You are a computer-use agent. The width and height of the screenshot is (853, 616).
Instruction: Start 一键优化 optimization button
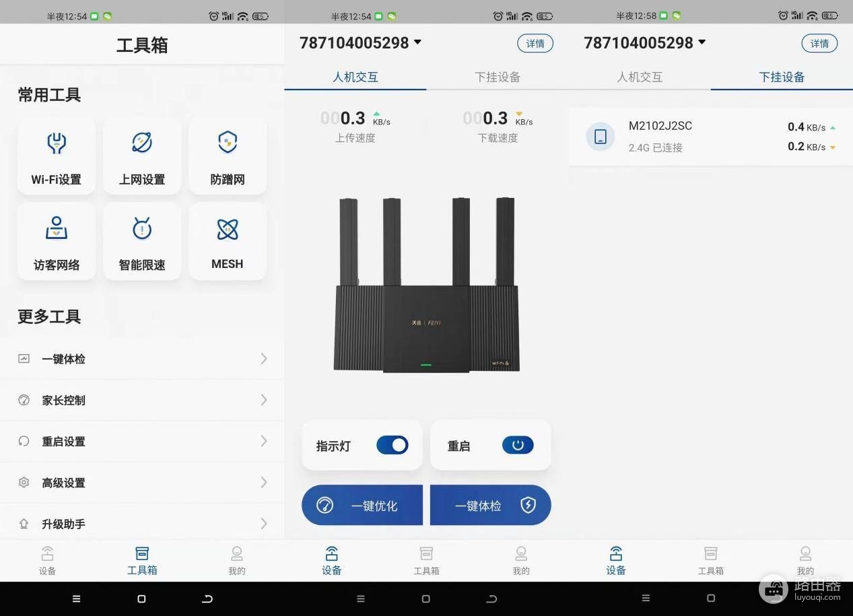pyautogui.click(x=362, y=505)
